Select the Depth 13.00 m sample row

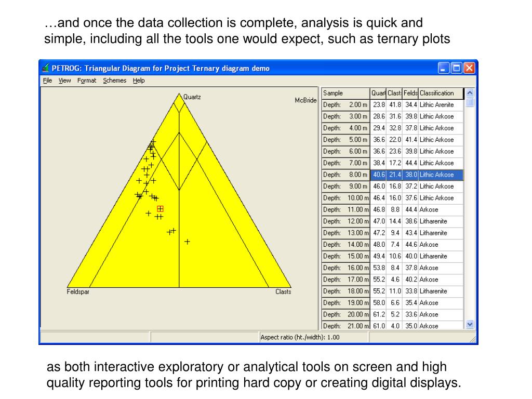pos(392,233)
